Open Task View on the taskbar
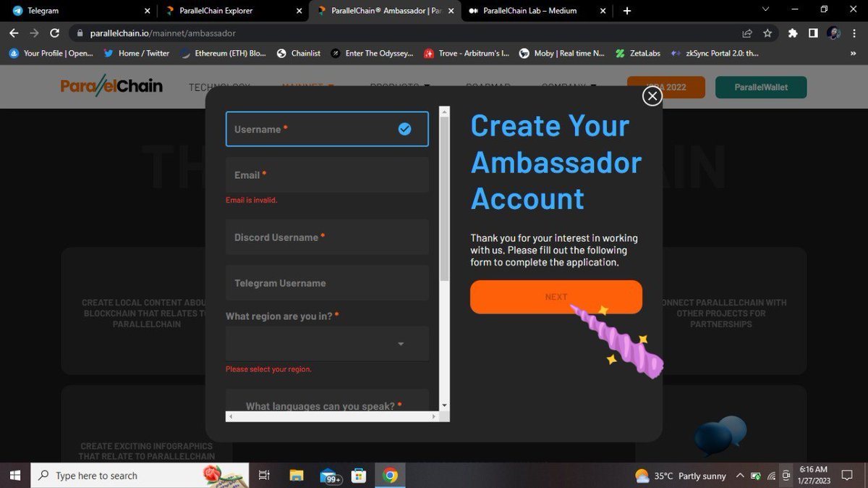Image resolution: width=868 pixels, height=488 pixels. click(264, 476)
